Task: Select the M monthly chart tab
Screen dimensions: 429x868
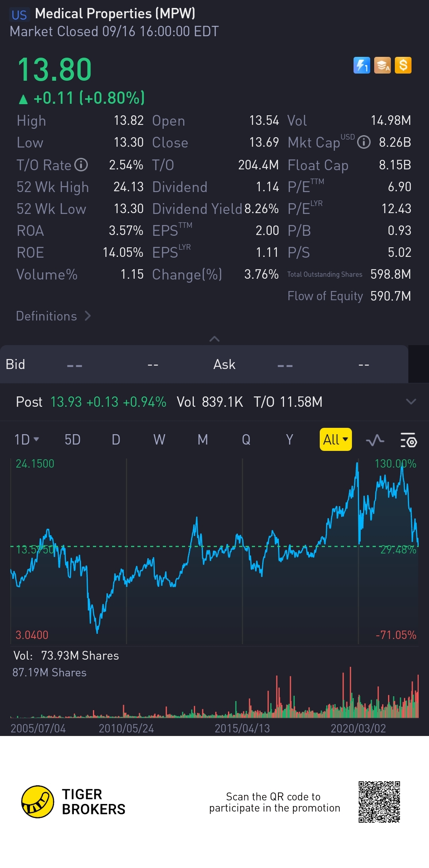Action: pos(203,439)
